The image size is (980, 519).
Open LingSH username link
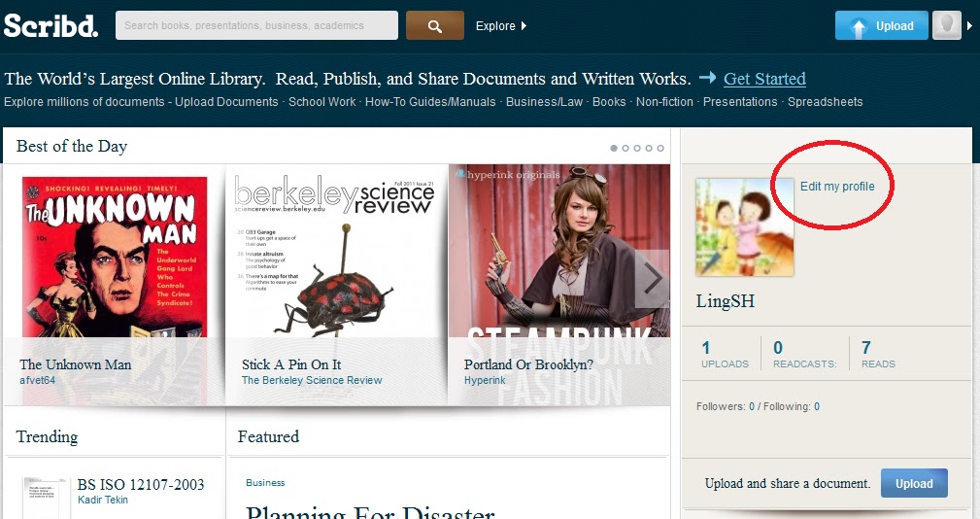(726, 301)
